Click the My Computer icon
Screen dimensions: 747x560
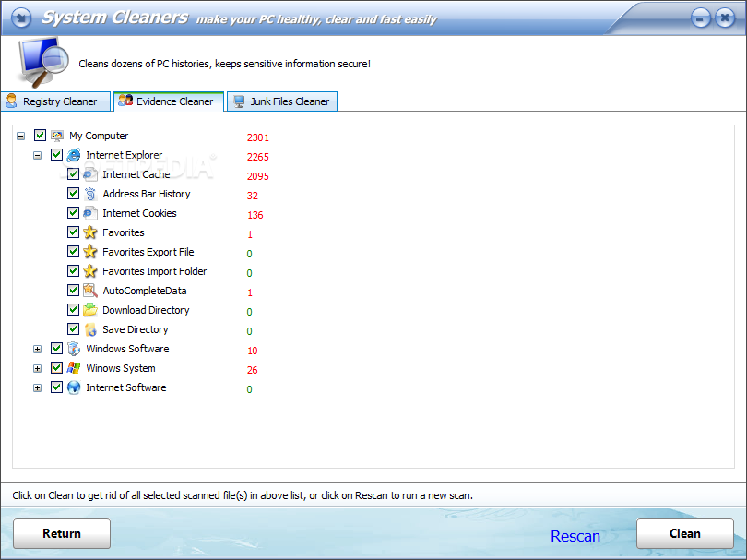coord(57,136)
